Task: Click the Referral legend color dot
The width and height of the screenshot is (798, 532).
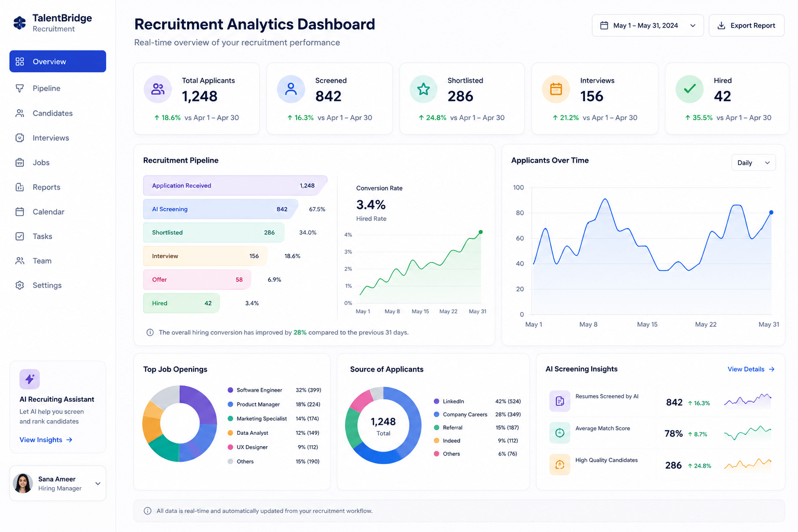Action: (x=436, y=428)
